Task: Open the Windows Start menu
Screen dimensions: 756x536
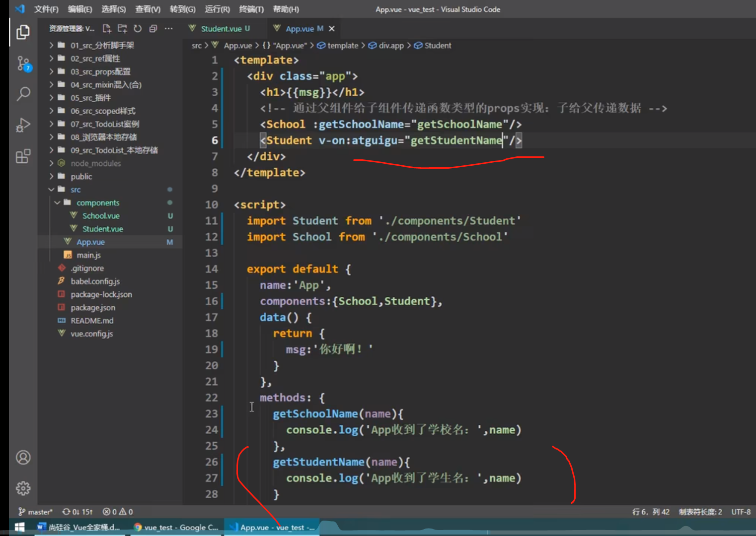Action: pyautogui.click(x=20, y=527)
